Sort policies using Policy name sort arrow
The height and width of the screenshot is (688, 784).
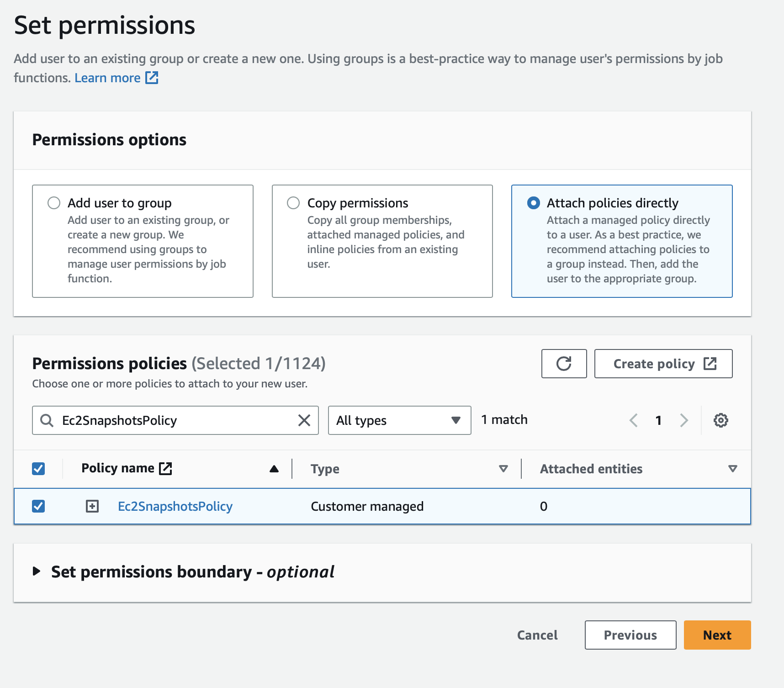coord(273,468)
